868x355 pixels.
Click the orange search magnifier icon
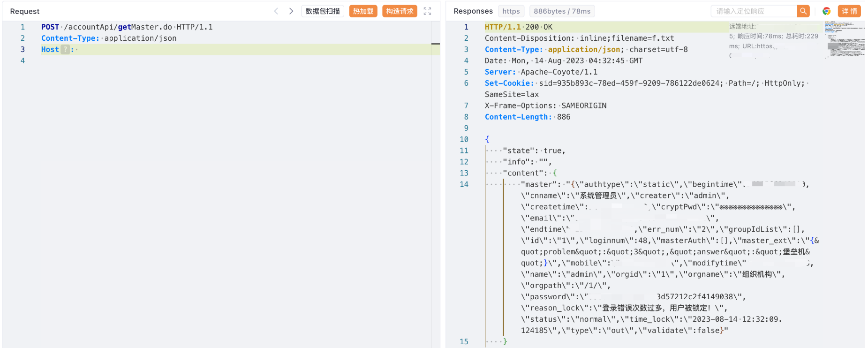coord(803,11)
